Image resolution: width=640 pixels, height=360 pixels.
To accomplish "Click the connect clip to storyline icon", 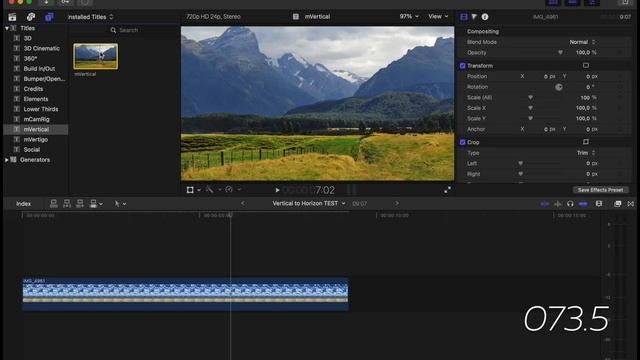I will (x=53, y=203).
